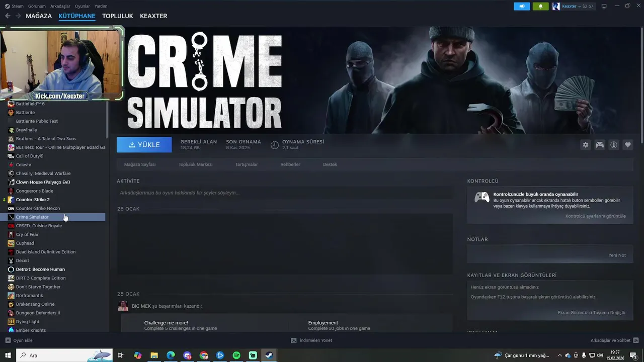Go forward with the right arrow
The height and width of the screenshot is (362, 644).
tap(18, 16)
